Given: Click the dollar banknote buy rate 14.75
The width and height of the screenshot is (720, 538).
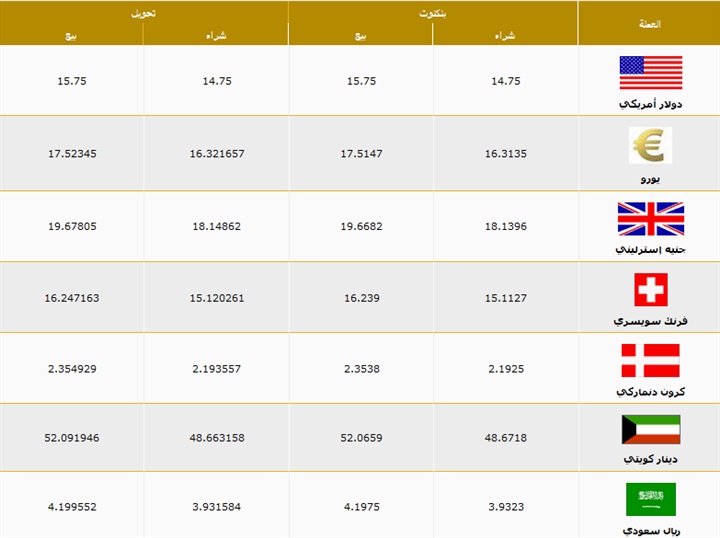Looking at the screenshot, I should [504, 81].
